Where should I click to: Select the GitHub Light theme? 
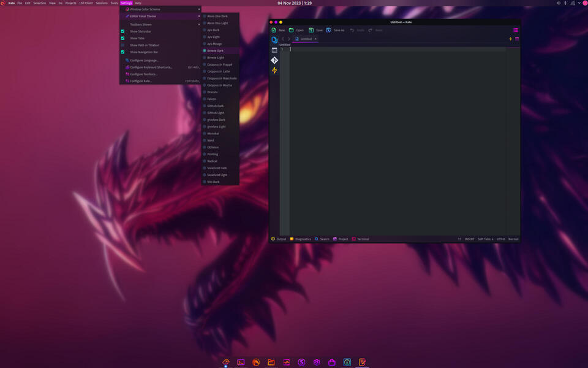click(x=220, y=113)
